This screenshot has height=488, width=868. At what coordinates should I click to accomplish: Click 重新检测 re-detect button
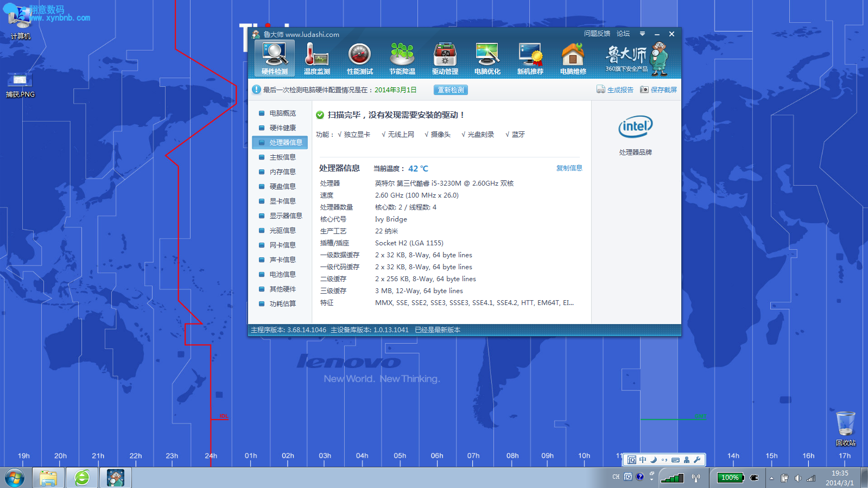[451, 90]
